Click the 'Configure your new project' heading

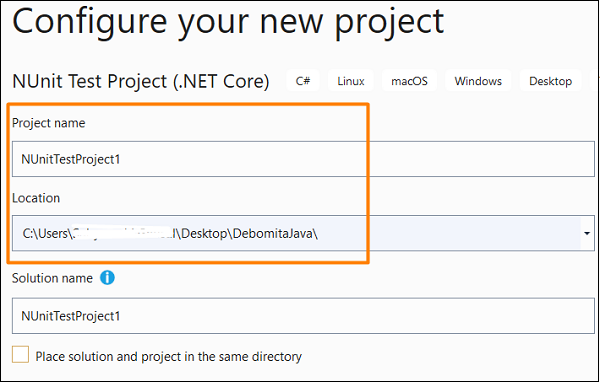click(x=228, y=22)
